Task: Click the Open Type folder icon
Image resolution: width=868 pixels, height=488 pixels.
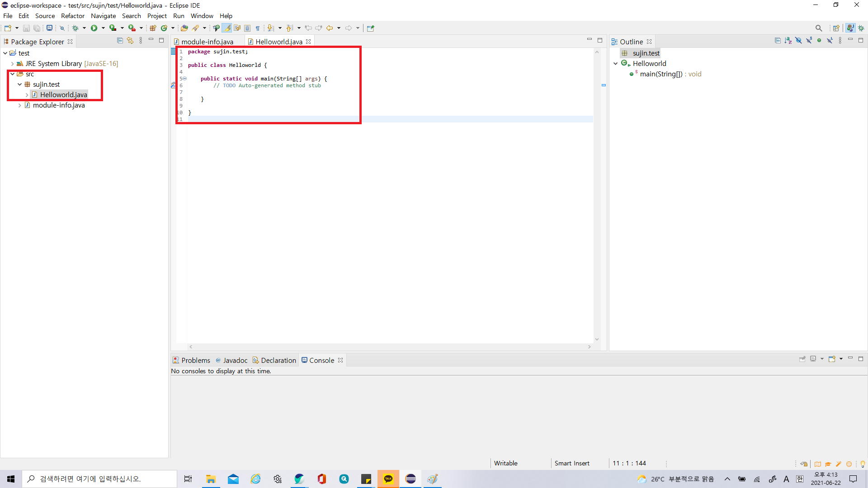Action: point(184,28)
